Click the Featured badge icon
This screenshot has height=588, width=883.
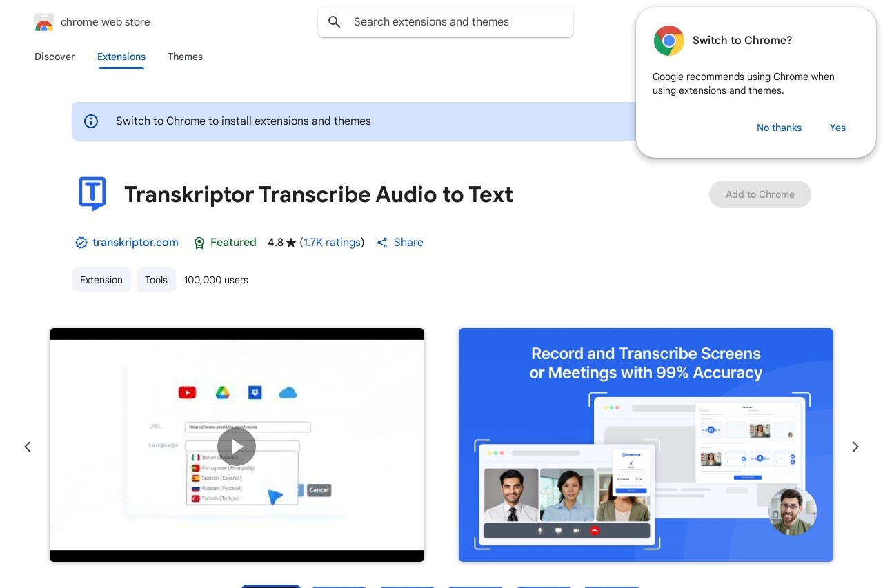pos(199,243)
